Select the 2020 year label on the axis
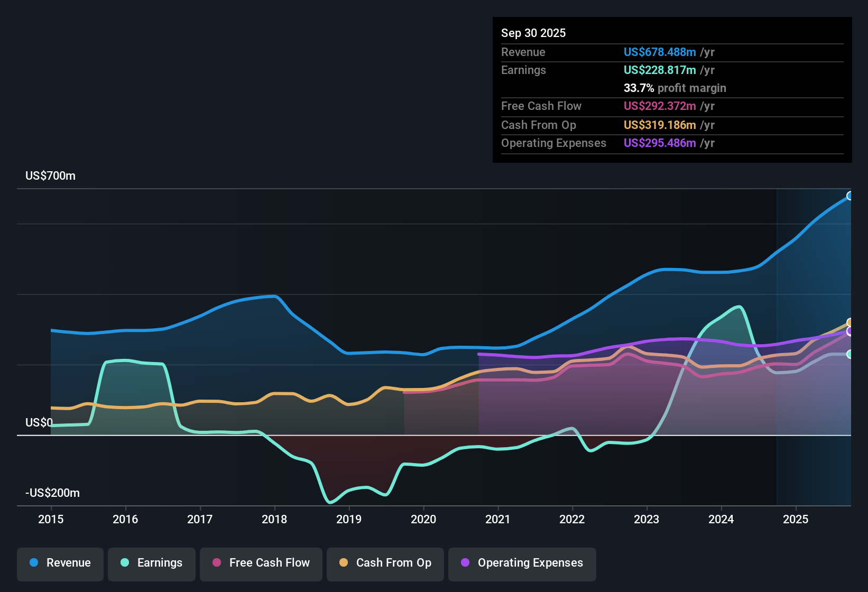Screen dimensions: 868x592 [x=423, y=520]
